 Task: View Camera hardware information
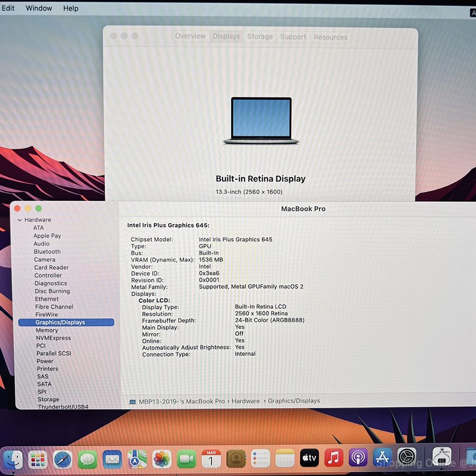(44, 260)
